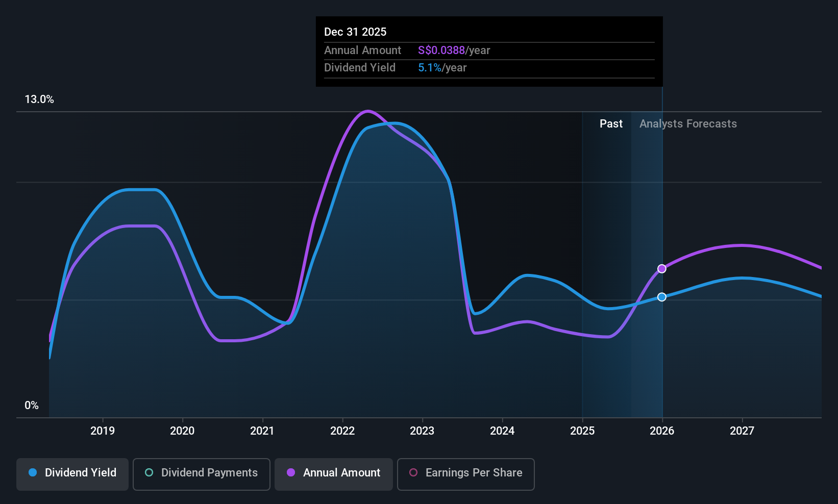Click the 2027 x-axis label
Screen dimensions: 838x504
tap(742, 431)
